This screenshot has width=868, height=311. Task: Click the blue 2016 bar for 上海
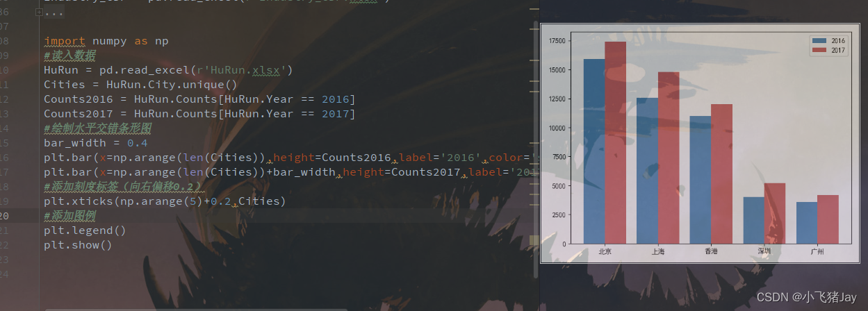click(647, 171)
